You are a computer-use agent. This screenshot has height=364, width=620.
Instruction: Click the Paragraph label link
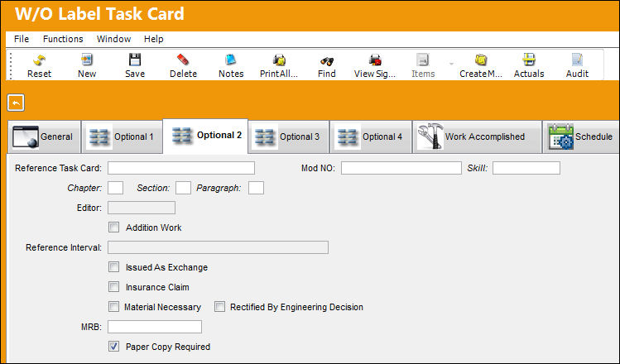coord(219,188)
